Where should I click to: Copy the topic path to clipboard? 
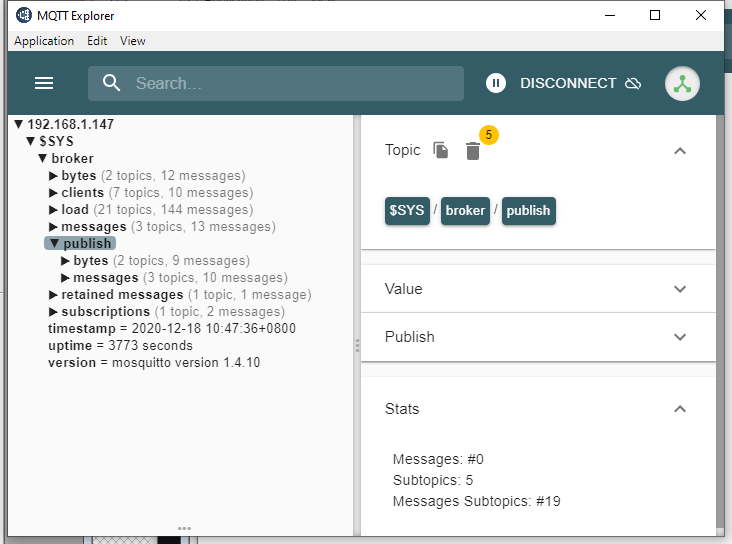tap(441, 150)
